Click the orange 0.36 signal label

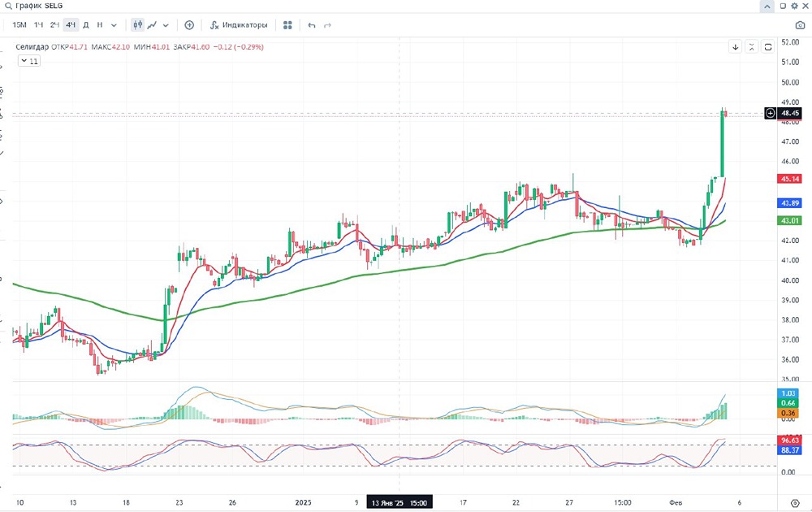pos(788,413)
